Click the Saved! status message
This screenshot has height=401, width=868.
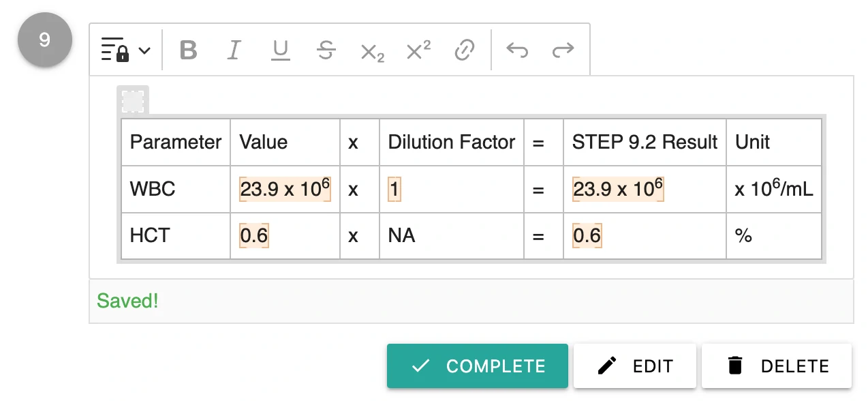click(x=127, y=301)
